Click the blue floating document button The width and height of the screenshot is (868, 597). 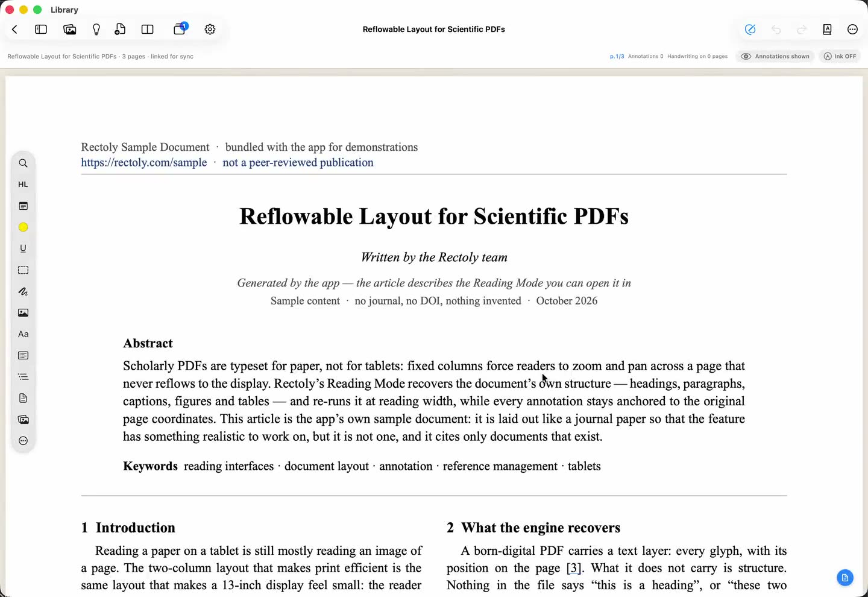point(845,578)
